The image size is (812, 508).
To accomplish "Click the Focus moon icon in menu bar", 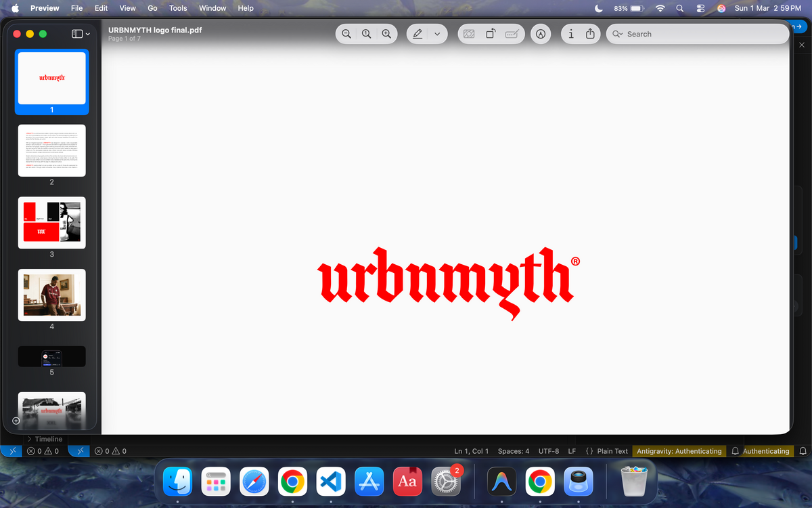I will click(599, 8).
